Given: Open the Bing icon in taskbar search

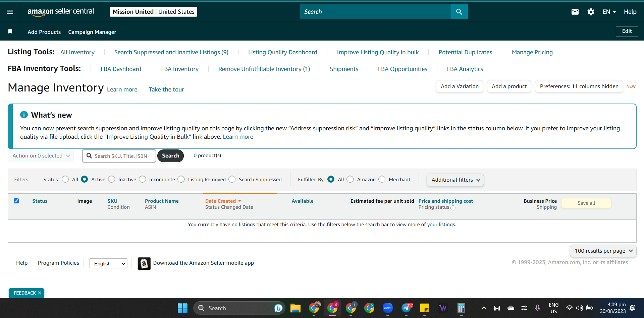Looking at the screenshot, I should coord(278,308).
